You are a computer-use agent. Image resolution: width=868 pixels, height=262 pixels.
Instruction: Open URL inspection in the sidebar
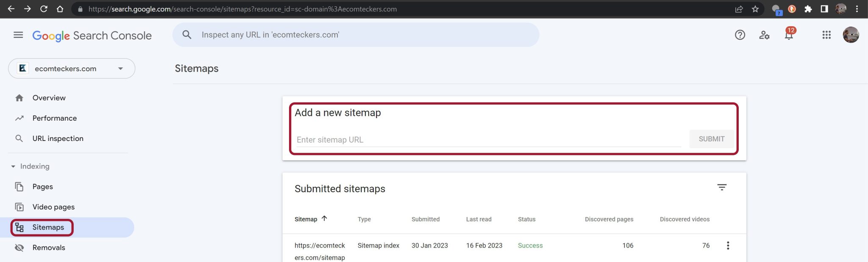tap(58, 138)
